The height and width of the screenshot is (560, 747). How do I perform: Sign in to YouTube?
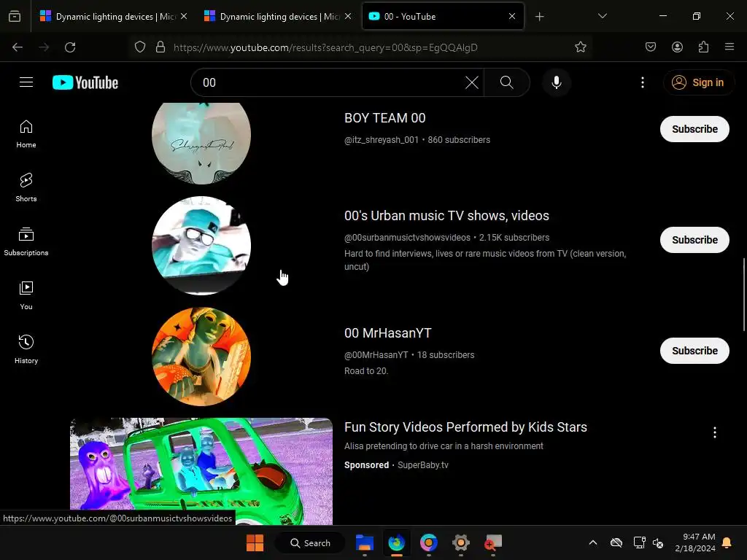pos(698,82)
